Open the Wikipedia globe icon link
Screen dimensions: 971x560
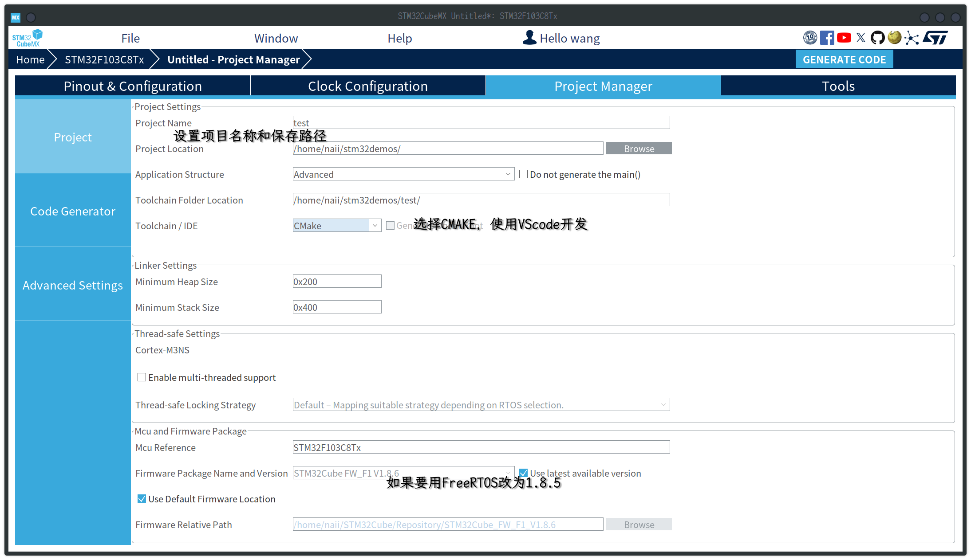coord(894,38)
